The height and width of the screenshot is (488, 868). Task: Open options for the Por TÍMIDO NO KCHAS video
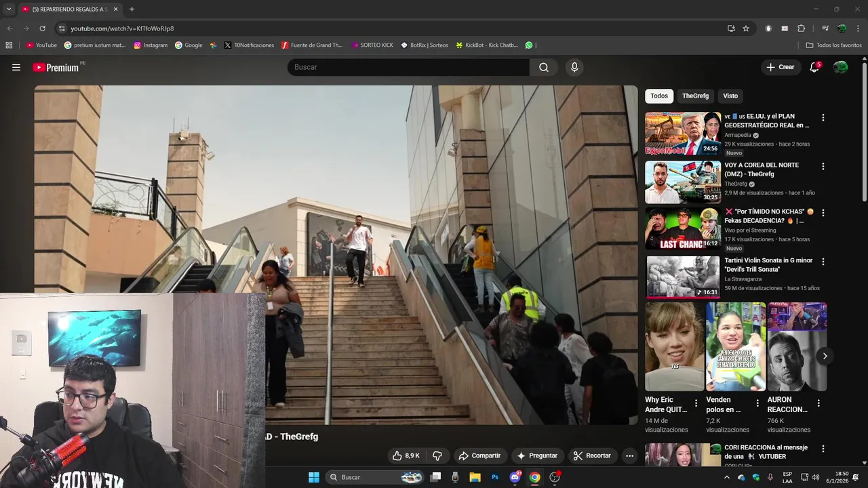[x=823, y=212]
